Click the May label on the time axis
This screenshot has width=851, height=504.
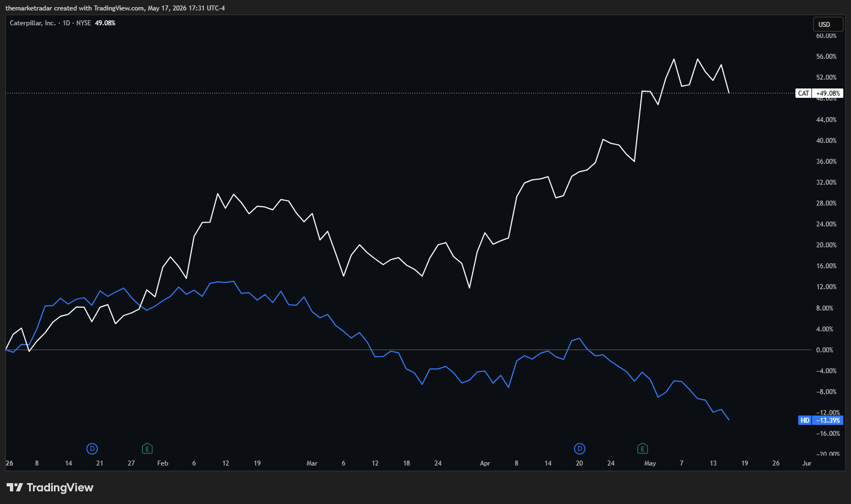tap(650, 463)
